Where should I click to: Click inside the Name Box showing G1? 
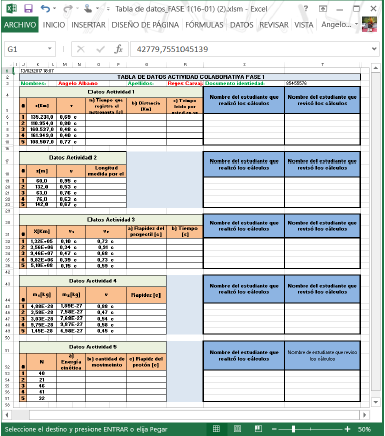click(25, 49)
